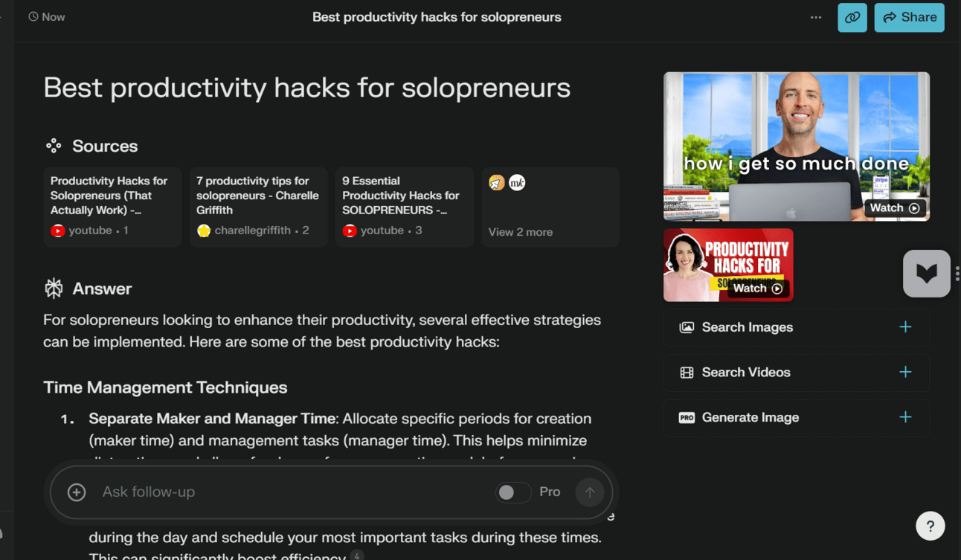This screenshot has width=961, height=560.
Task: Click the Ask follow-up input field
Action: [294, 492]
